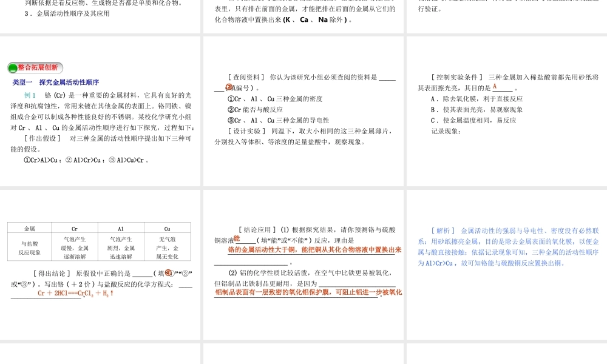607x364 pixels.
Task: Click the cell 气泡产生缓慢，金属逐渐溶解
Action: click(x=75, y=248)
